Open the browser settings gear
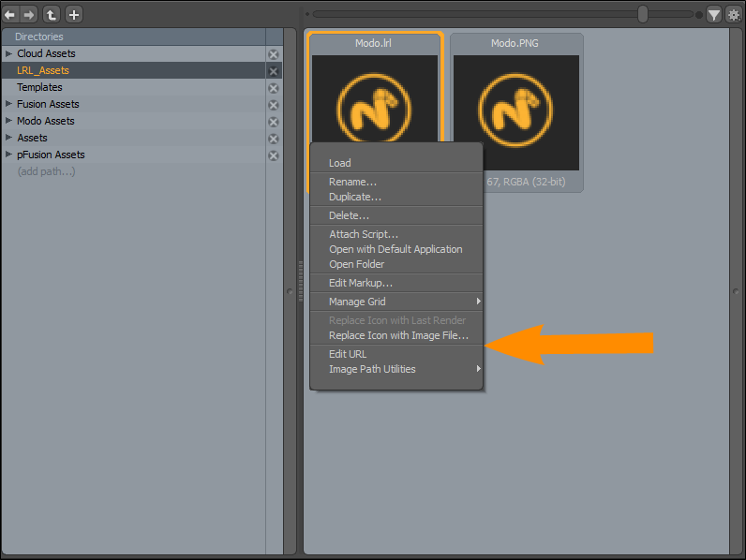 tap(733, 14)
